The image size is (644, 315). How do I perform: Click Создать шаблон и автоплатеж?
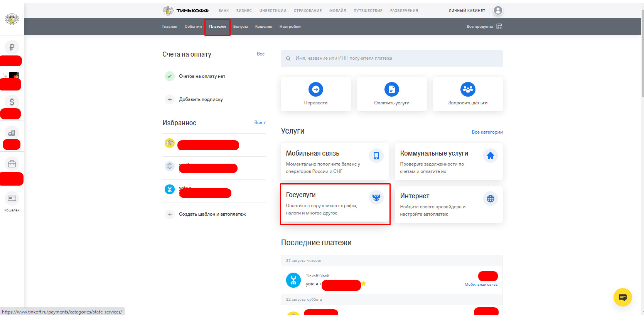coord(212,214)
